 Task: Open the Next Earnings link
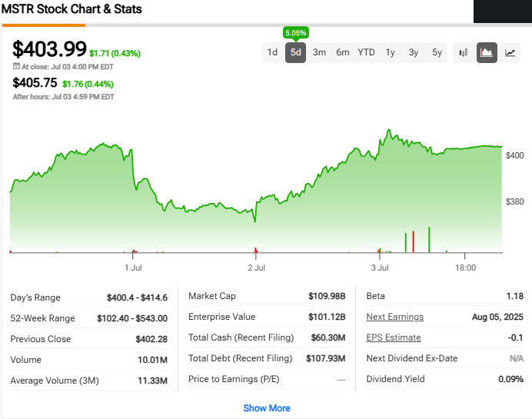394,317
